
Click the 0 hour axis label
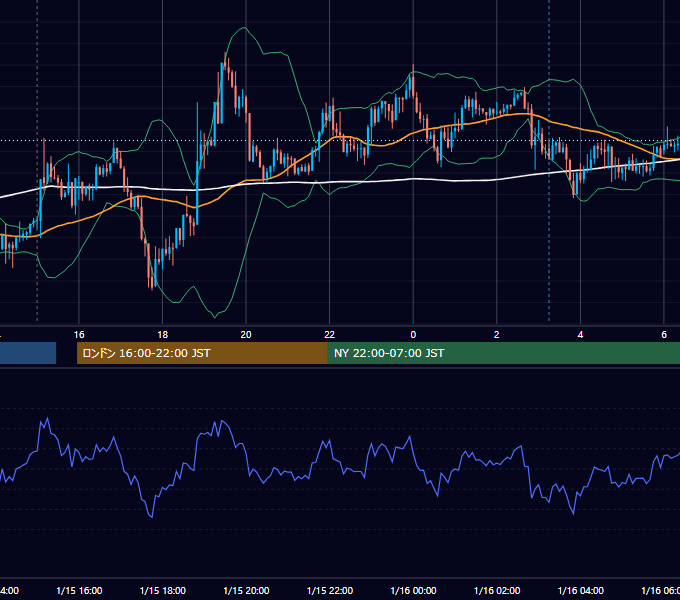(413, 335)
